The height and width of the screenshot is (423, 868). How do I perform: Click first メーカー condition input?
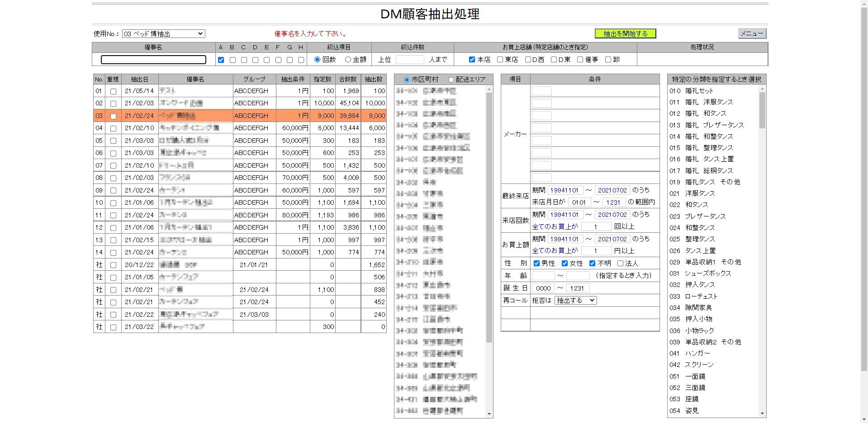point(541,91)
